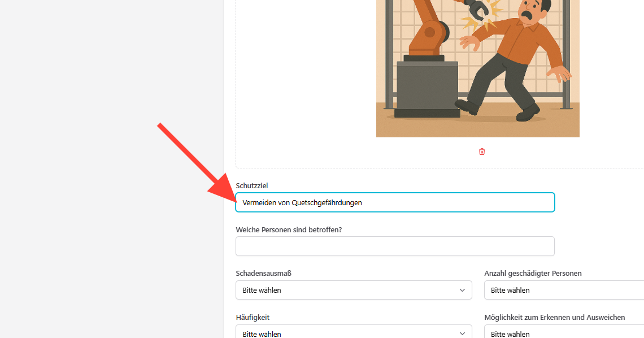Screen dimensions: 644x338
Task: Open the Anzahl geschädigter Personen dropdown
Action: point(564,290)
